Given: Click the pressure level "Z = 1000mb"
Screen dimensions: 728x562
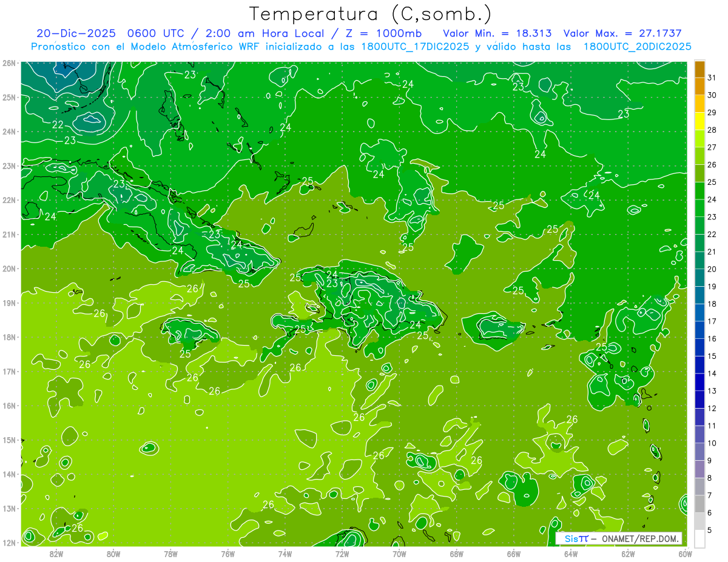Looking at the screenshot, I should pyautogui.click(x=384, y=33).
